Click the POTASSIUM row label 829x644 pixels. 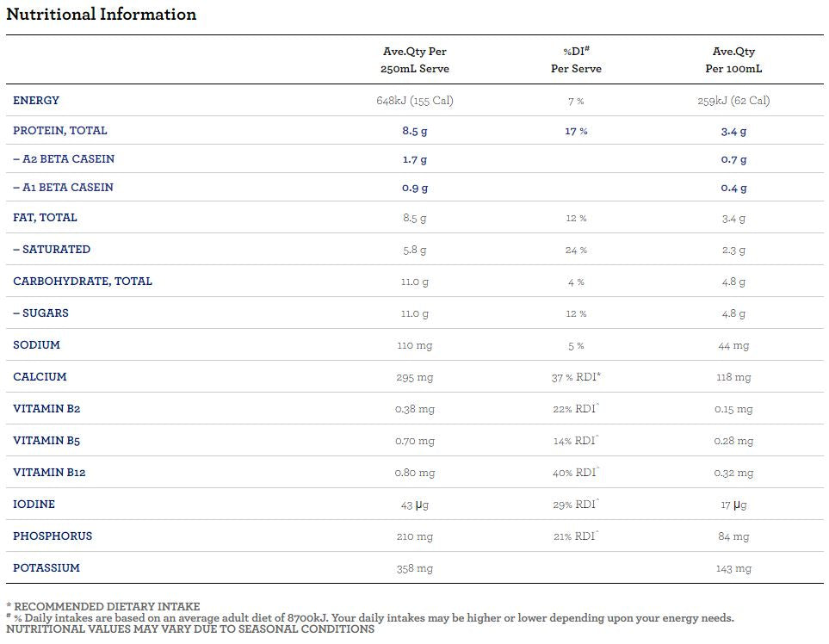(46, 568)
